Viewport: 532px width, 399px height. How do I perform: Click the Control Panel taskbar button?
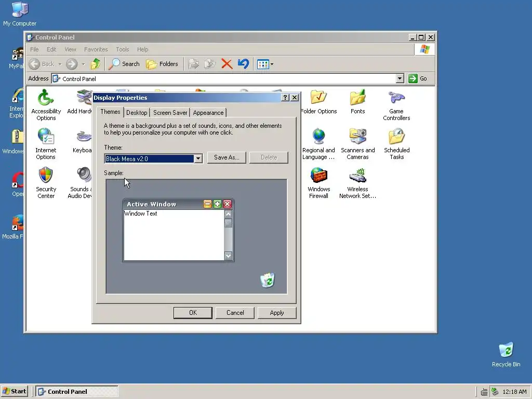tap(77, 392)
